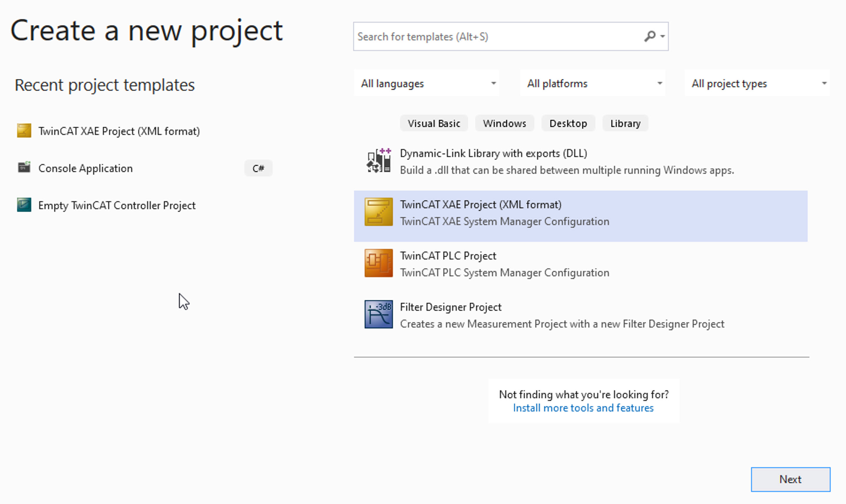Click the Build a .dll description text

(x=567, y=170)
